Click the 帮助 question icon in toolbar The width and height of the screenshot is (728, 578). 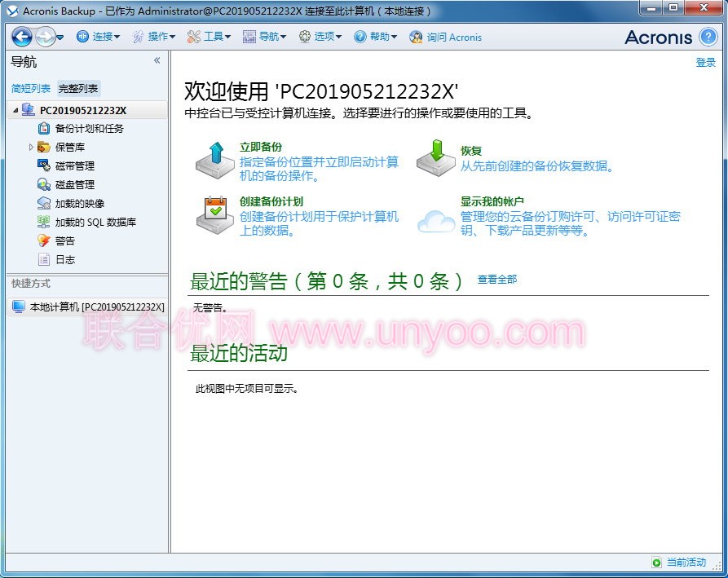[360, 37]
